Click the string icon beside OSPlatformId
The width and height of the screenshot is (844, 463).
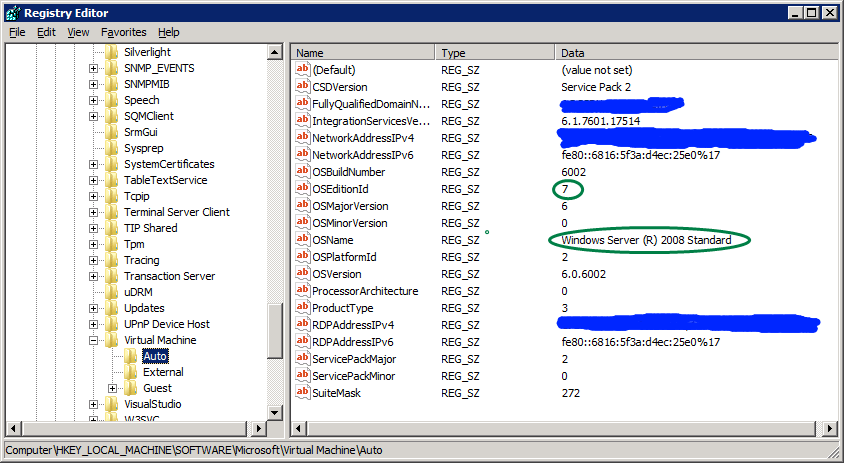(x=303, y=257)
